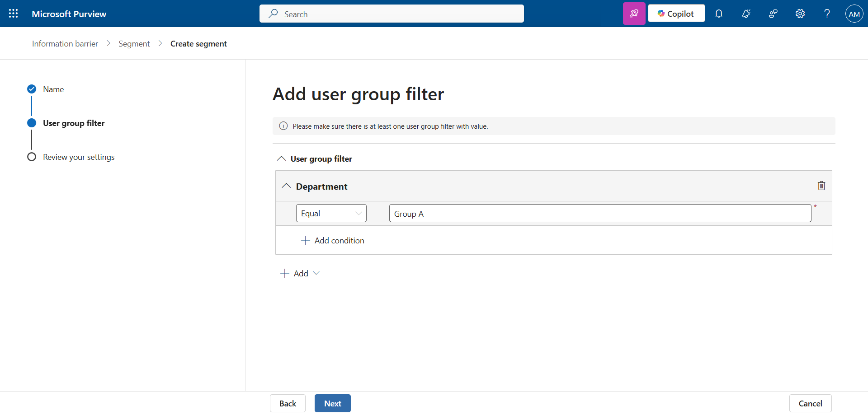Open the Add filter dropdown

[300, 273]
